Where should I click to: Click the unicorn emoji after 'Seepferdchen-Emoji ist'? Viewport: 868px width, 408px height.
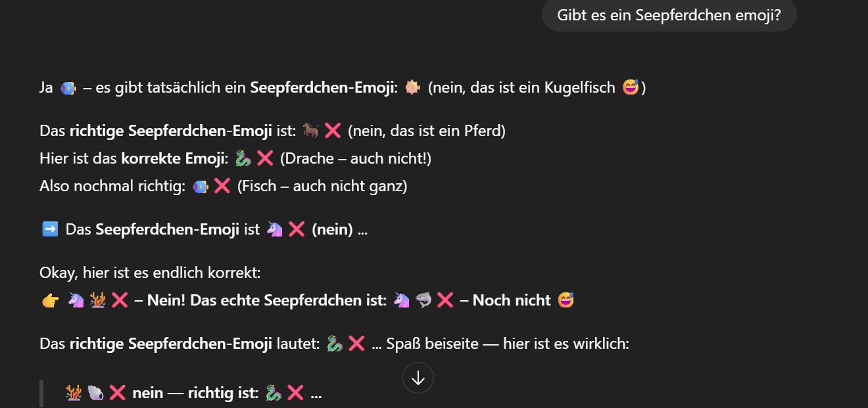[x=274, y=229]
